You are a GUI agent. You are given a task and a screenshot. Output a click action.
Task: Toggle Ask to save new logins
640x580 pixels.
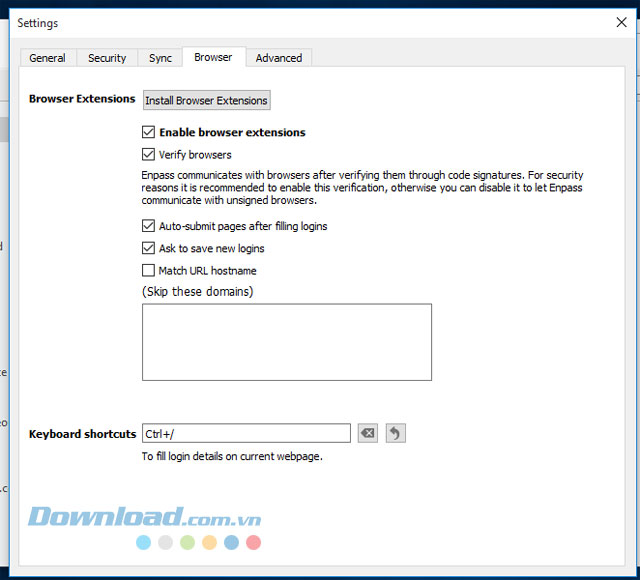(x=149, y=248)
